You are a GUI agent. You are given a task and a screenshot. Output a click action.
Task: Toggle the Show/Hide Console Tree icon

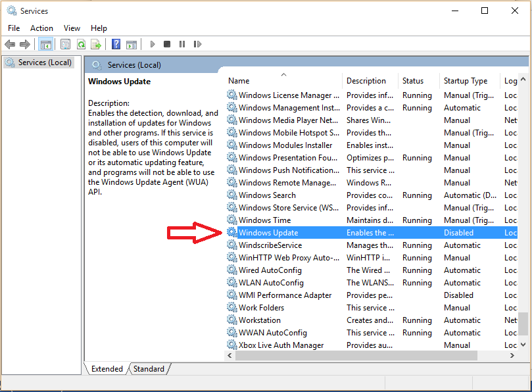click(x=45, y=44)
